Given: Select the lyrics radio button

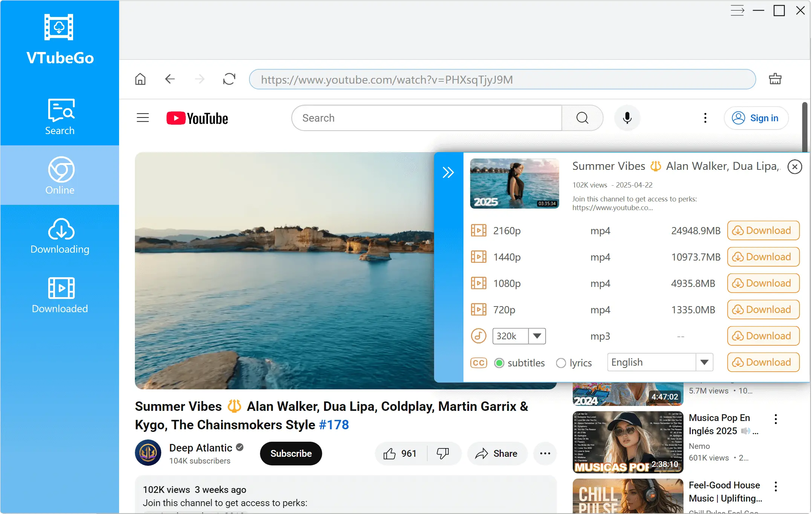Looking at the screenshot, I should coord(561,363).
